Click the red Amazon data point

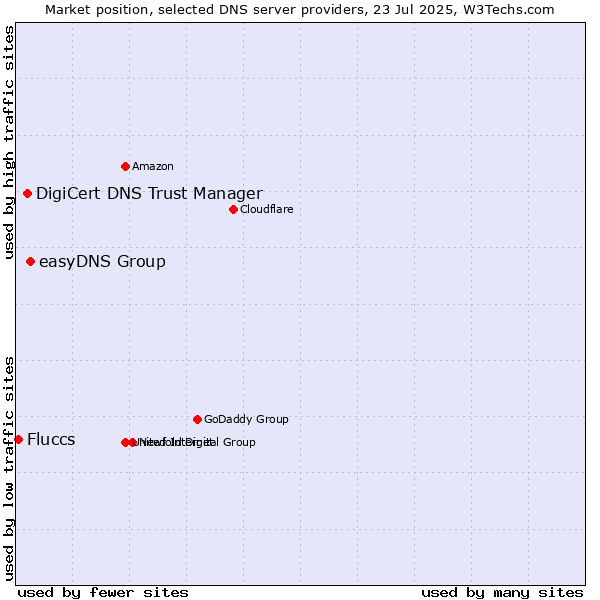click(125, 166)
